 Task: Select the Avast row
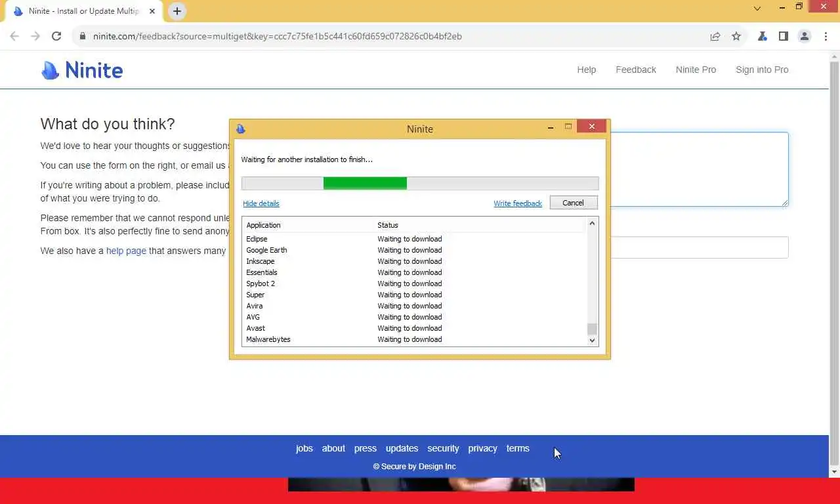coord(414,328)
